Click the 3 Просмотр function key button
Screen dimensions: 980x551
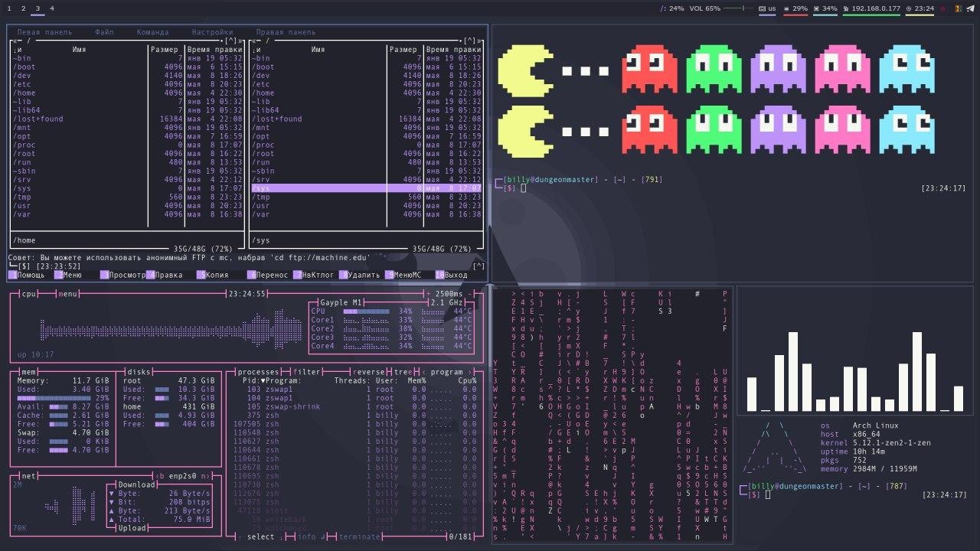point(122,275)
